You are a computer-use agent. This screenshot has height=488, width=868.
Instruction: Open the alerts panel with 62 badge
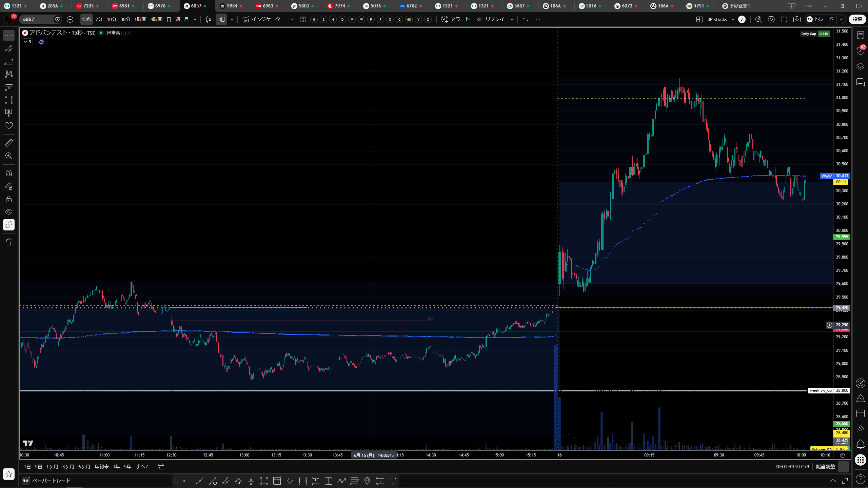[860, 50]
